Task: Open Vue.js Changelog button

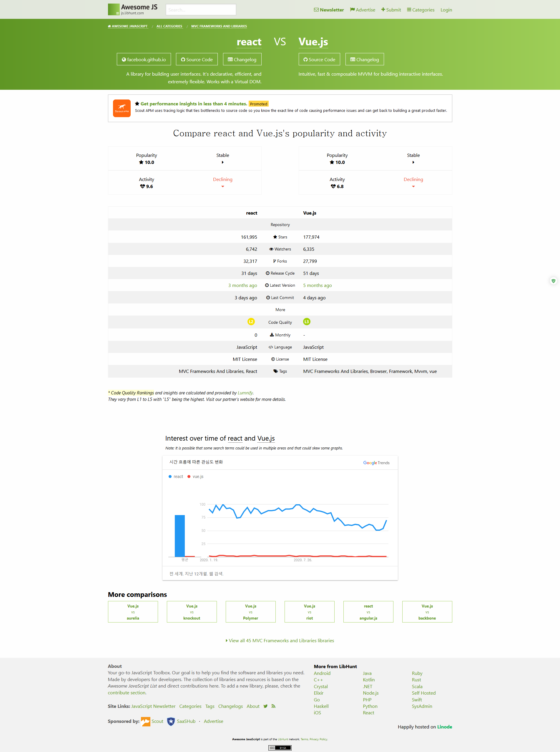Action: point(364,59)
